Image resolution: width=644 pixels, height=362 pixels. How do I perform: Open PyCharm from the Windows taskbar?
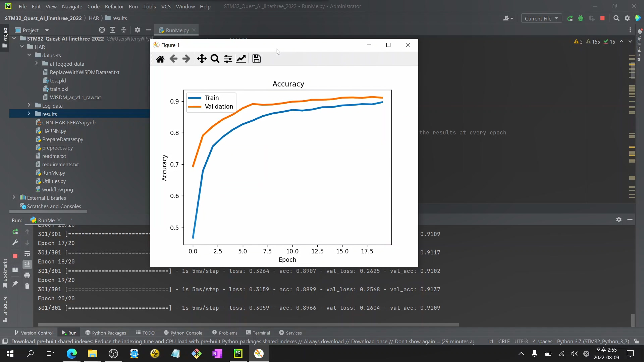coord(238,354)
